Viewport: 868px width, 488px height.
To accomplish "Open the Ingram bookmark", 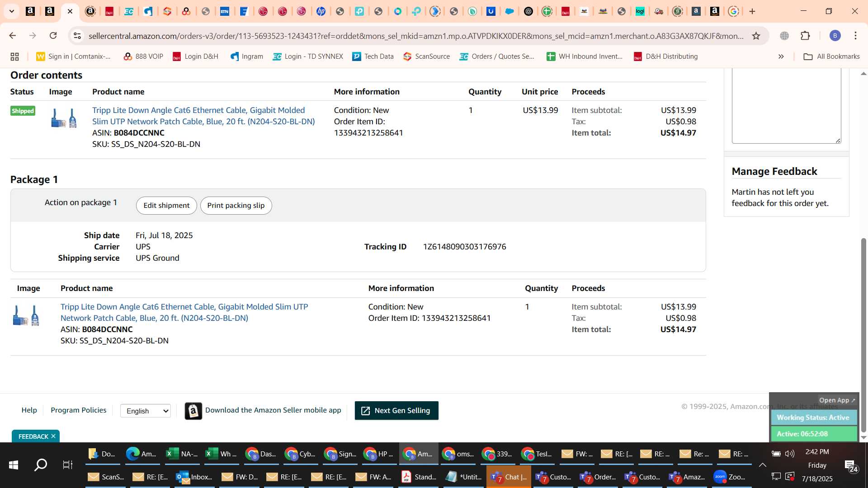I will tap(246, 56).
